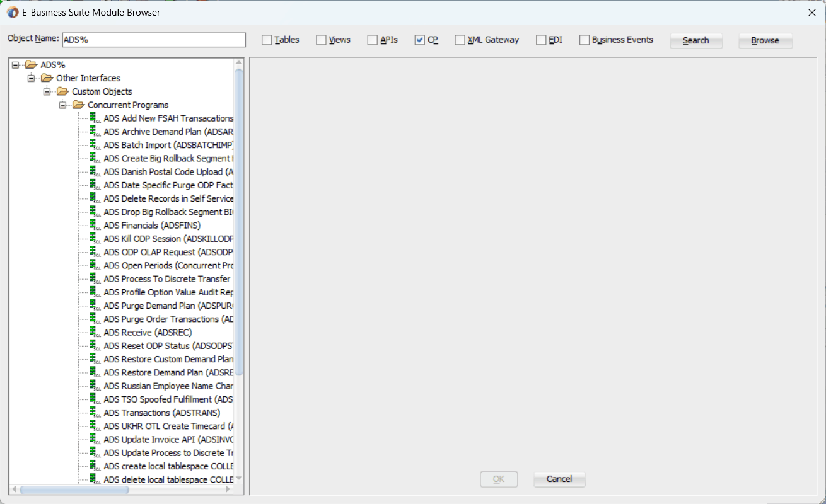Click the tree scroll-up arrow
The width and height of the screenshot is (826, 504).
[x=239, y=63]
